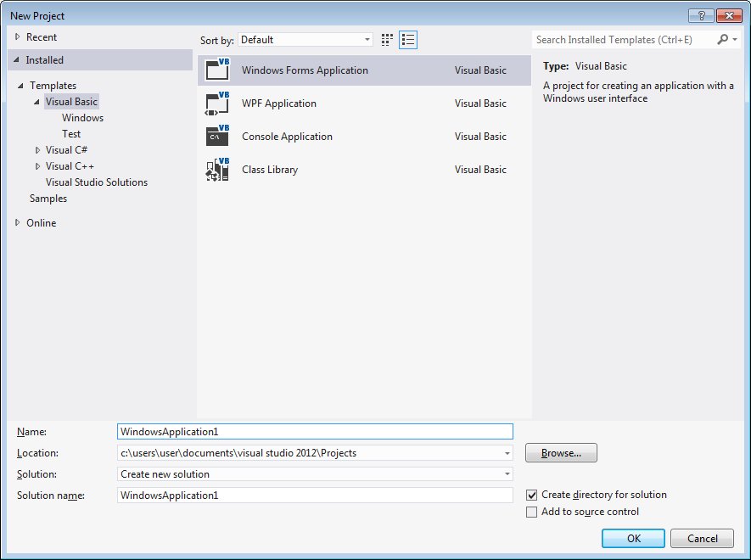Open the Solution dropdown
The width and height of the screenshot is (751, 560).
[x=507, y=473]
